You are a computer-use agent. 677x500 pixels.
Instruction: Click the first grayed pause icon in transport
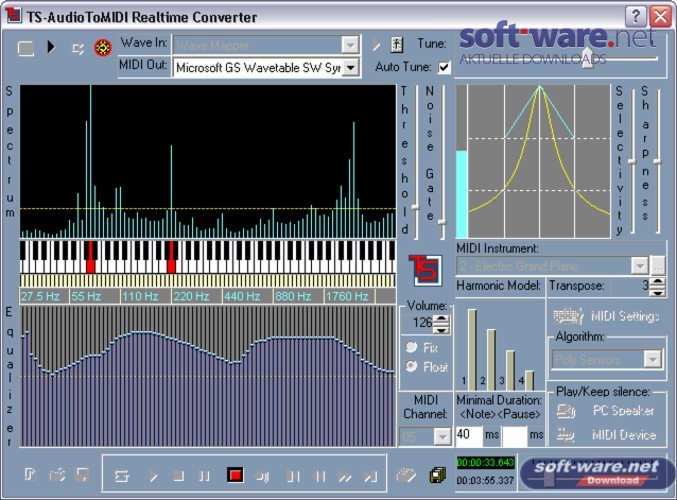(x=204, y=476)
